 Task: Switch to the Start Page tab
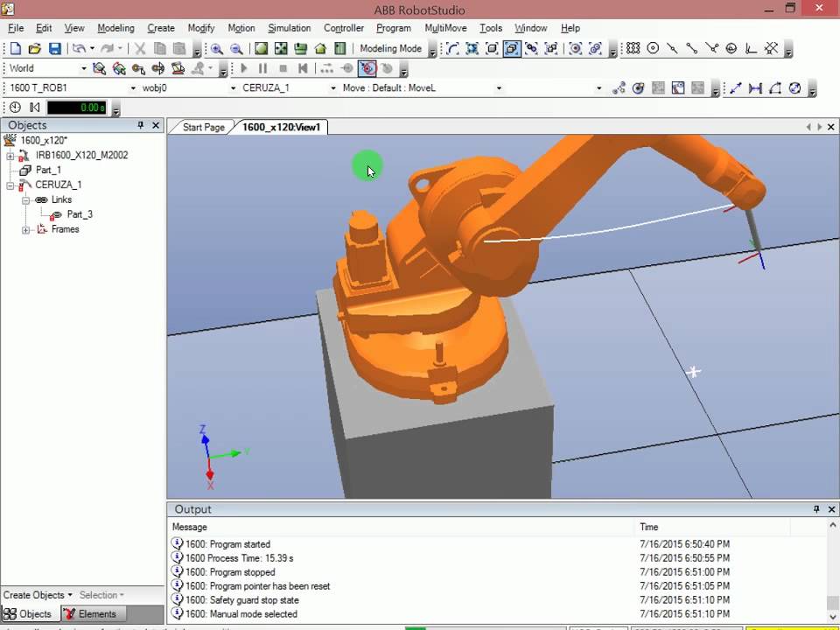(203, 128)
